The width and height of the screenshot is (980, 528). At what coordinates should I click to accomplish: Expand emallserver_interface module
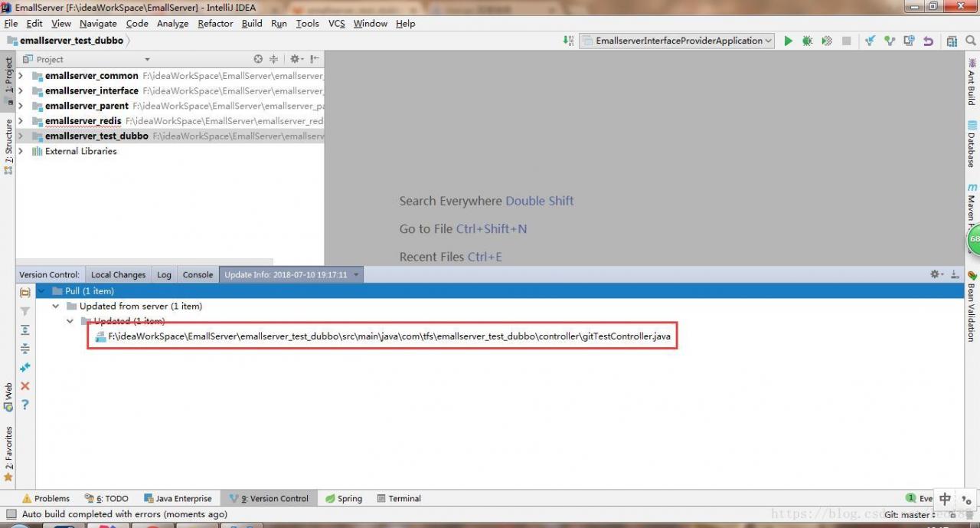(21, 90)
